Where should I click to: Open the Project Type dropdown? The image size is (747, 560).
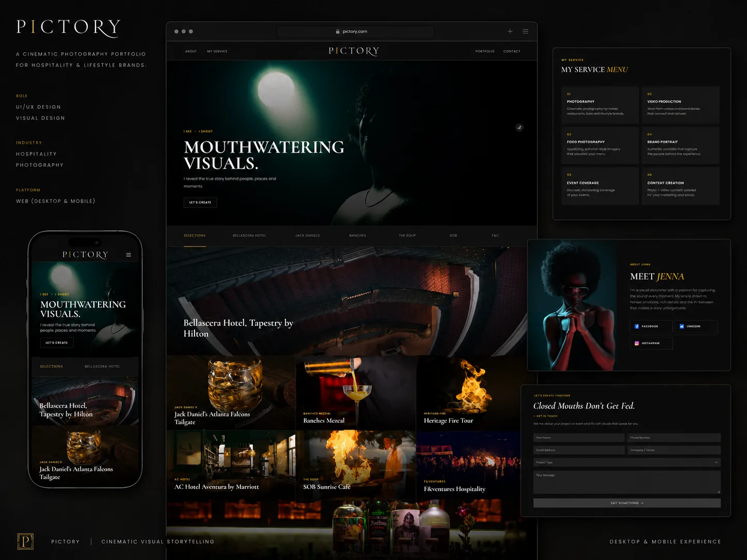[x=627, y=463]
